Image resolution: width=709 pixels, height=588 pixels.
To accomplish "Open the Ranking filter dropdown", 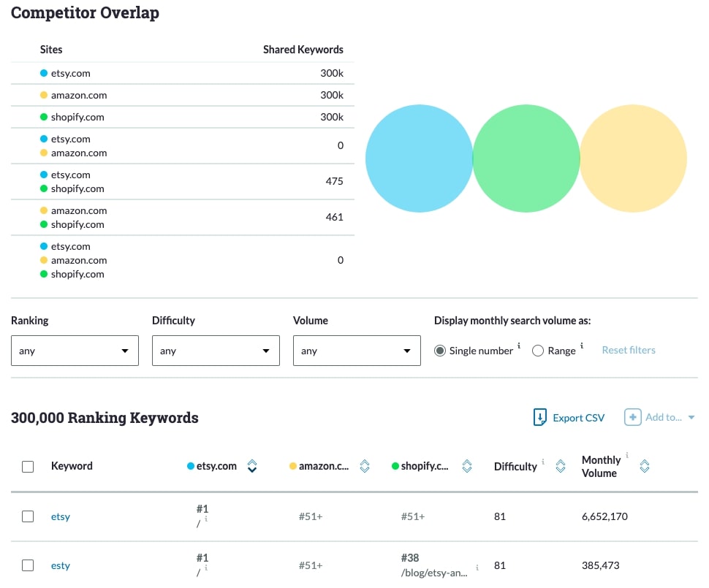I will [75, 351].
